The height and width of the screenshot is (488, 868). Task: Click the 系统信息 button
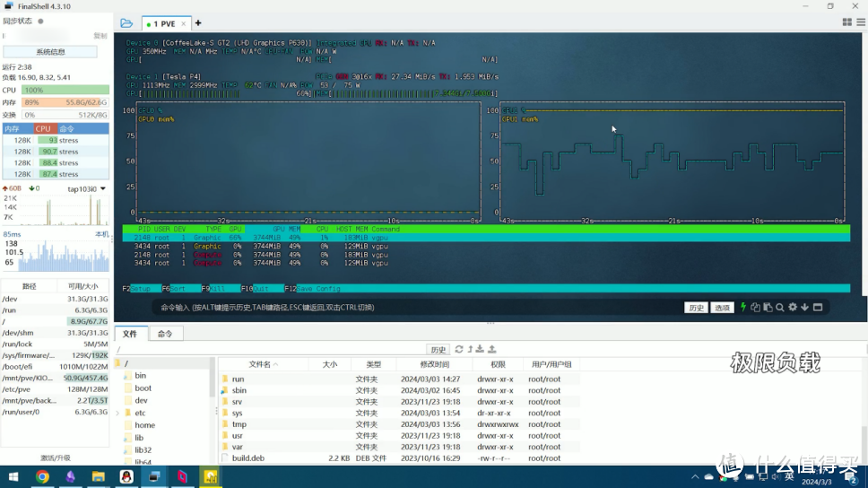50,52
